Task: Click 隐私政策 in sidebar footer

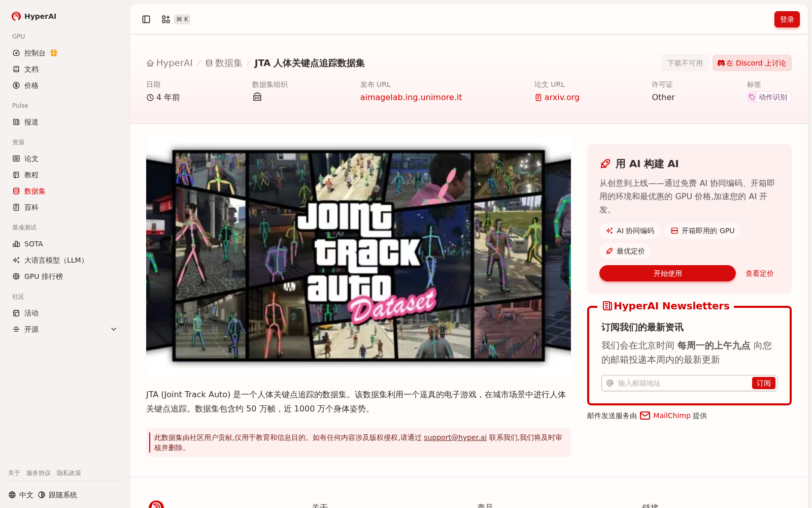Action: [69, 473]
